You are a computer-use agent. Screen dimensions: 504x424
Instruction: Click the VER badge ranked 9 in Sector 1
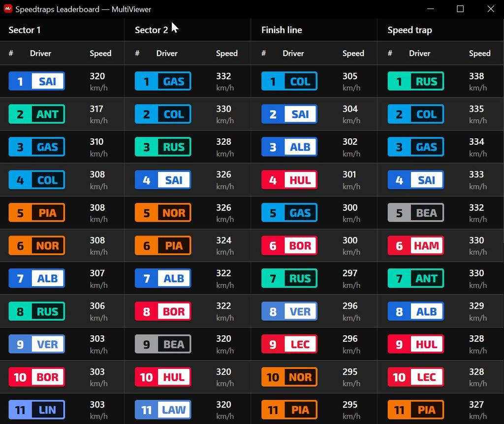tap(36, 344)
